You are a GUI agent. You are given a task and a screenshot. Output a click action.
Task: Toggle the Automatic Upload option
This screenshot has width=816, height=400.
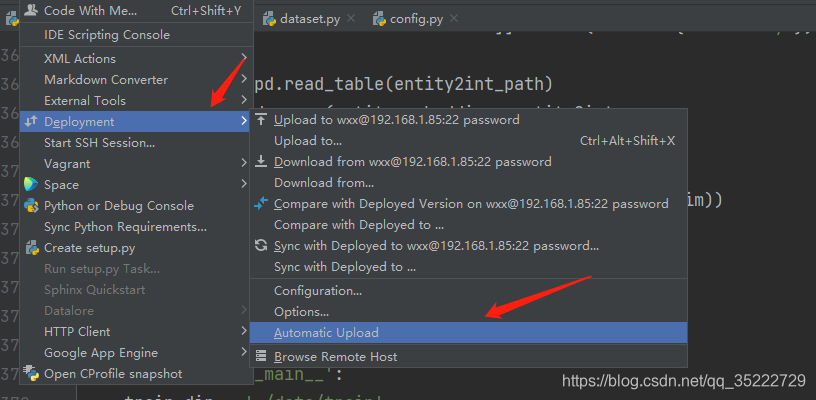468,332
